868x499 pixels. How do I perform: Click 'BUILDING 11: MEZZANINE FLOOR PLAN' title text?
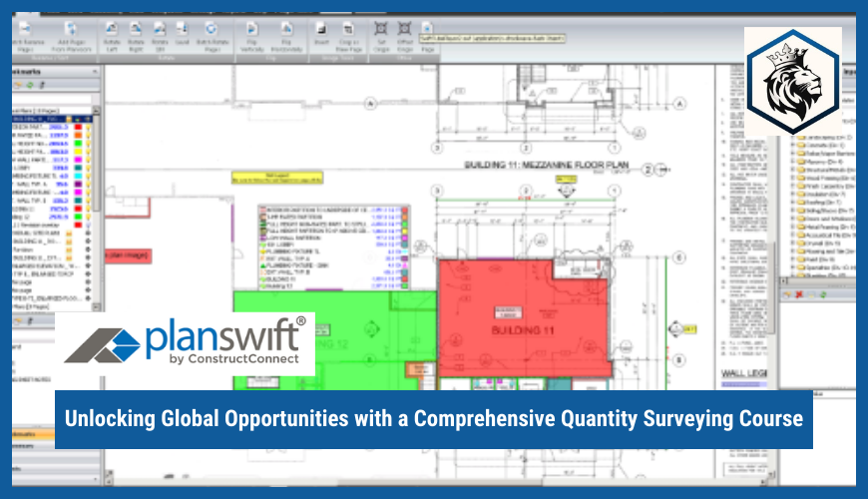coord(547,165)
